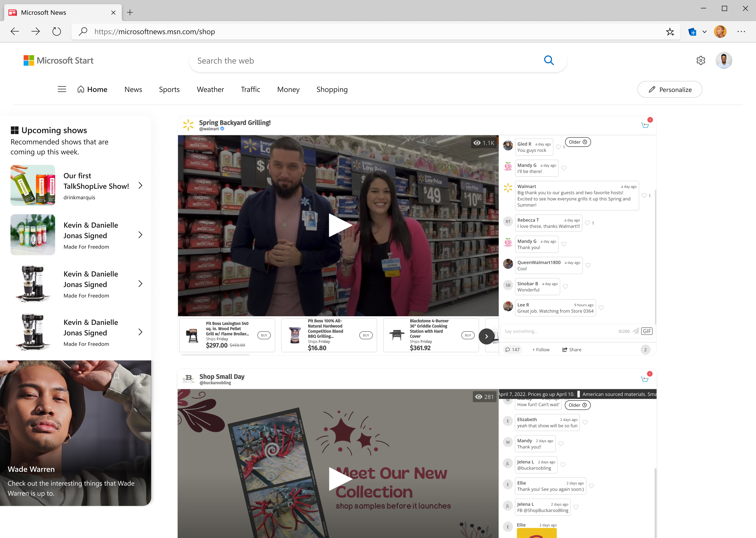The image size is (756, 538).
Task: Follow the Walmart show
Action: pyautogui.click(x=541, y=350)
